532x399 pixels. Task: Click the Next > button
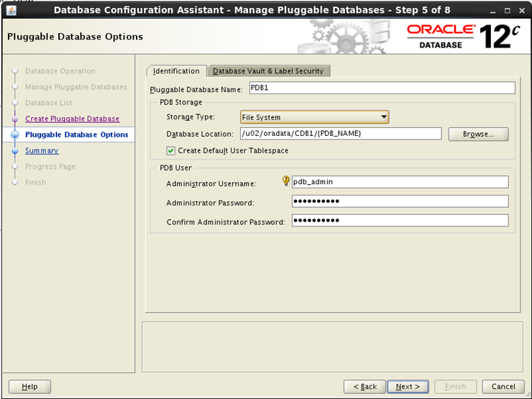click(x=408, y=387)
